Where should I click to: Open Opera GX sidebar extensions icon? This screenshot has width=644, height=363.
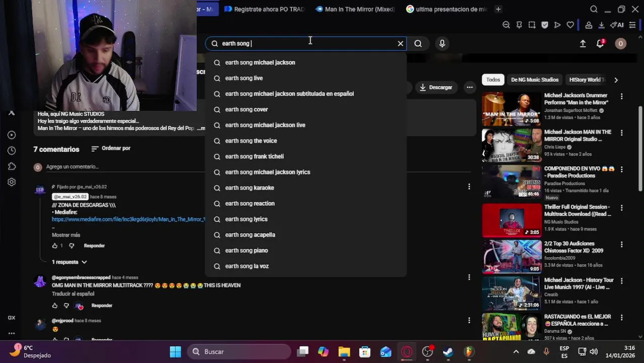pyautogui.click(x=12, y=166)
